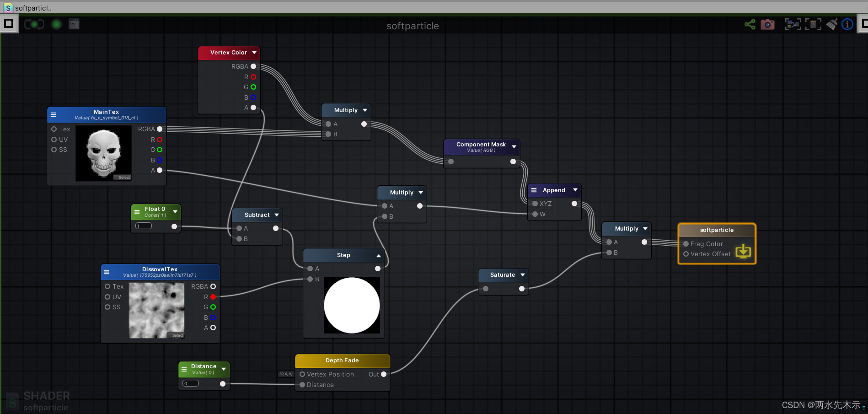Viewport: 868px width, 414px height.
Task: Collapse the Step node preview arrow
Action: coord(379,256)
